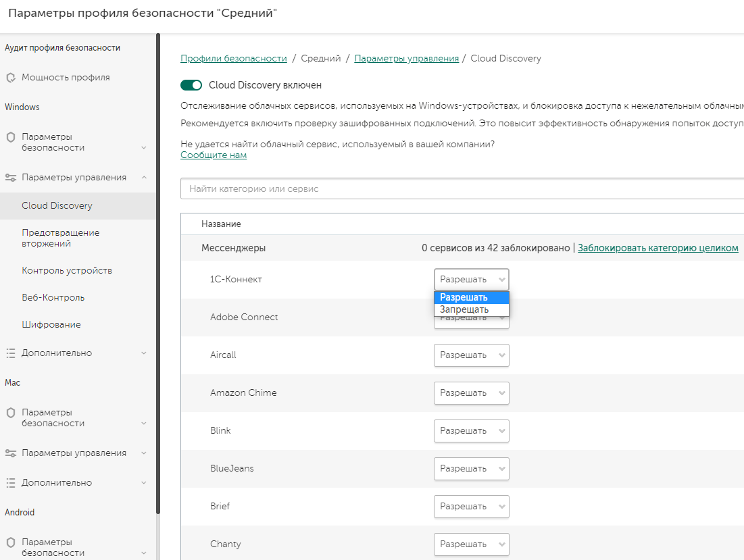Screen dimensions: 744x560
Task: Click the shield icon under the Android section
Action: pyautogui.click(x=10, y=542)
